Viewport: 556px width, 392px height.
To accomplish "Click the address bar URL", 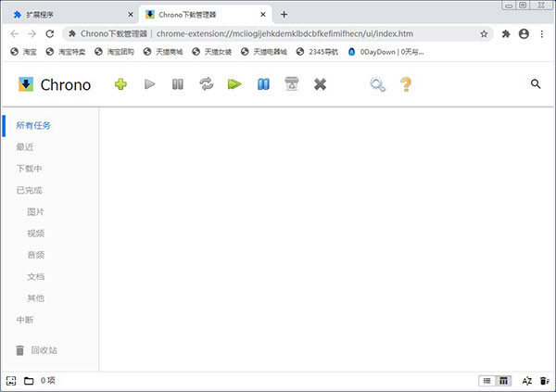I will coord(284,33).
